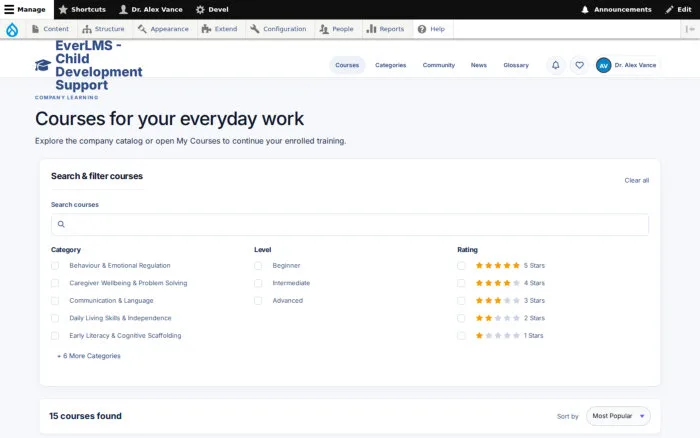Open the Reports admin menu
700x438 pixels.
point(385,29)
